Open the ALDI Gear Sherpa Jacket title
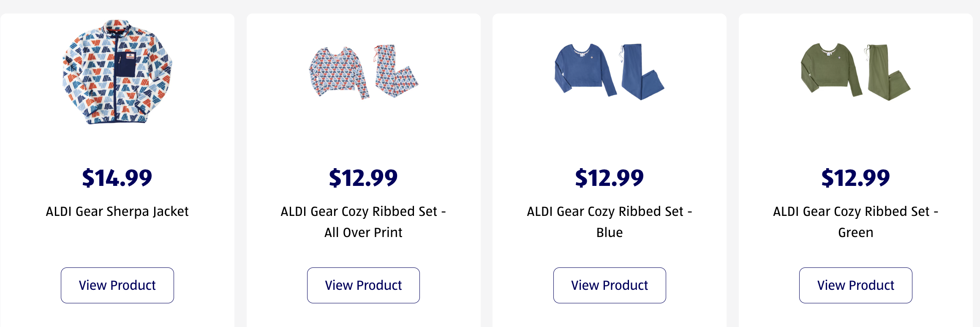The image size is (980, 327). [x=117, y=211]
